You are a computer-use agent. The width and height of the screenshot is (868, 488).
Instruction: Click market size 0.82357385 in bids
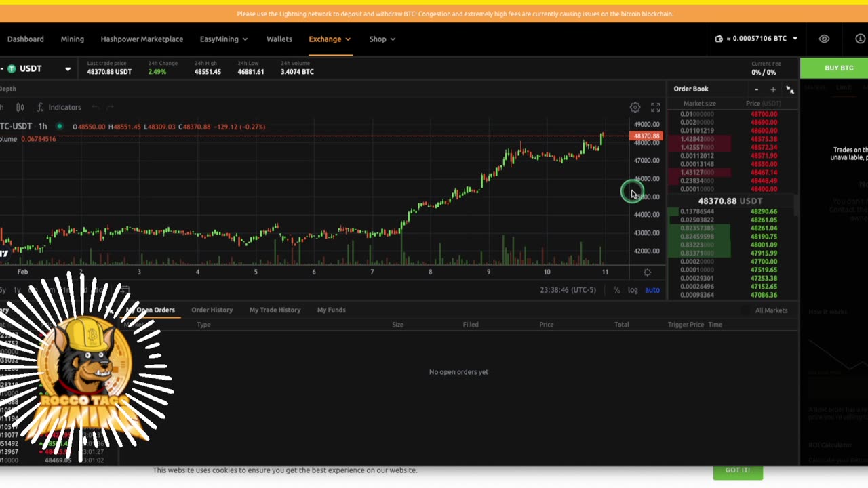pos(697,228)
